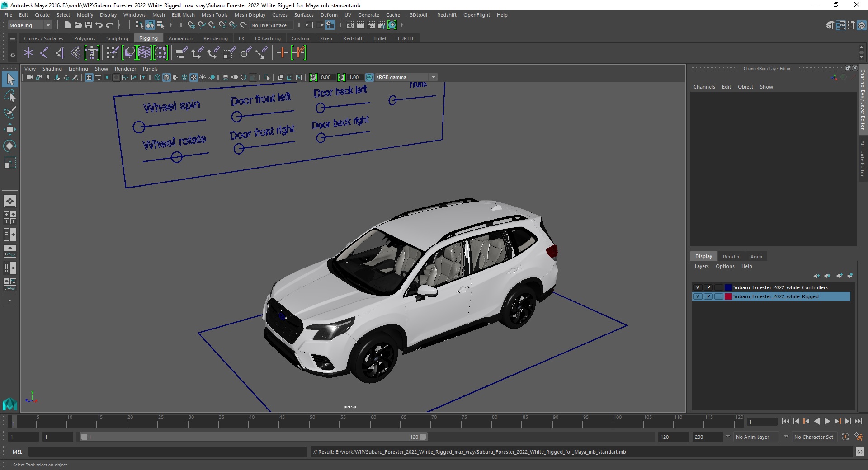Click the redo arrow icon
Screen dimensions: 868x470
[109, 25]
